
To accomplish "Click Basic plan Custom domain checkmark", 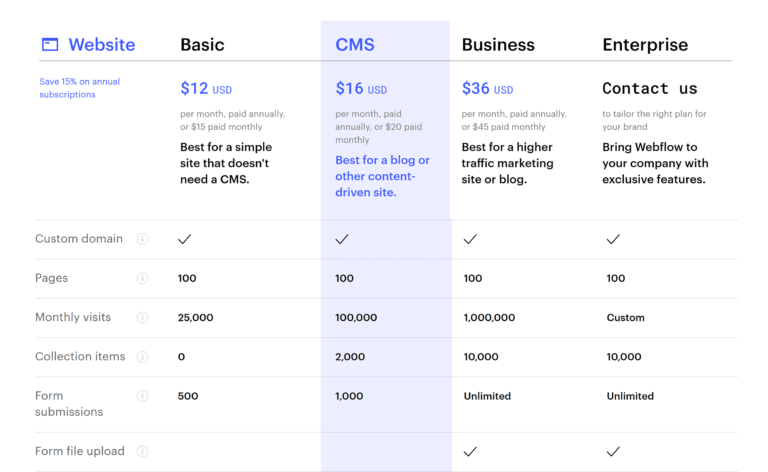I will coord(185,239).
